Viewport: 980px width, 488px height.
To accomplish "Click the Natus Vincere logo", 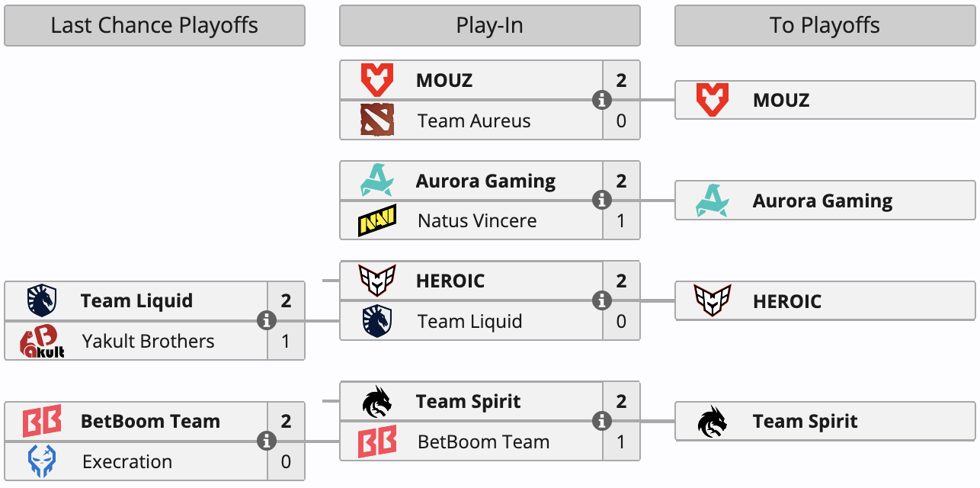I will pyautogui.click(x=376, y=221).
